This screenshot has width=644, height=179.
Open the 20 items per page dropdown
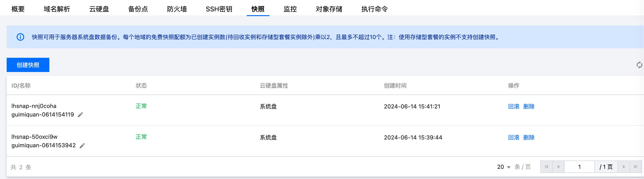(504, 167)
